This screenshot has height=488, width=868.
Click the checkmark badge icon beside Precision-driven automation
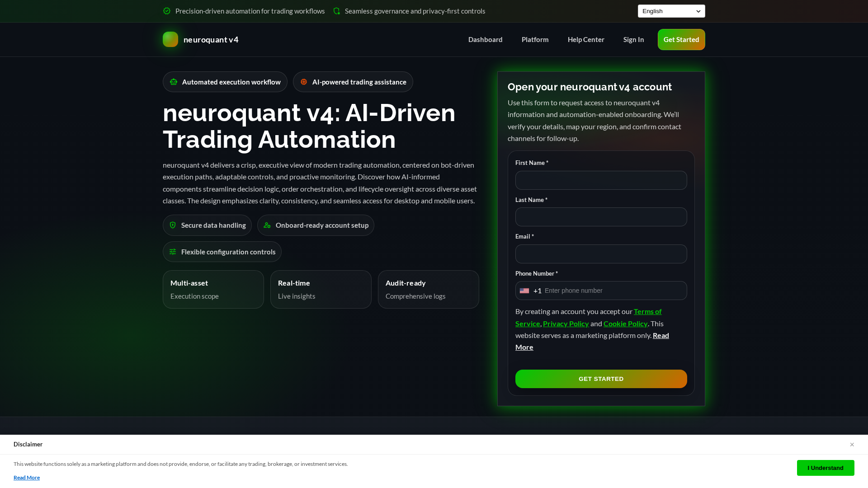coord(167,11)
